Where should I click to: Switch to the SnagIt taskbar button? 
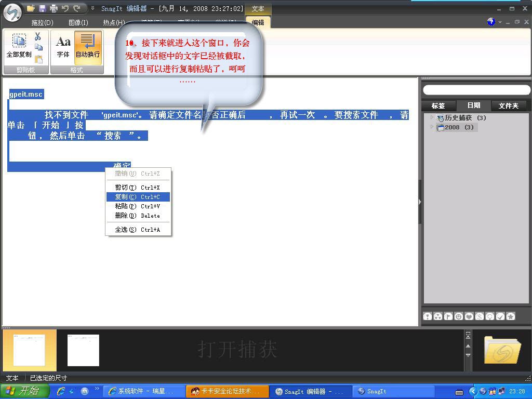pyautogui.click(x=394, y=392)
